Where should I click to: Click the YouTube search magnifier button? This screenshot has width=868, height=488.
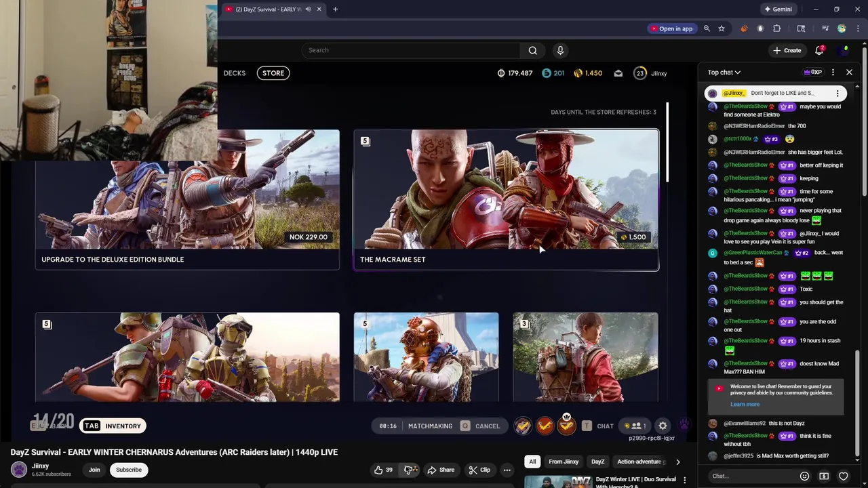(532, 50)
